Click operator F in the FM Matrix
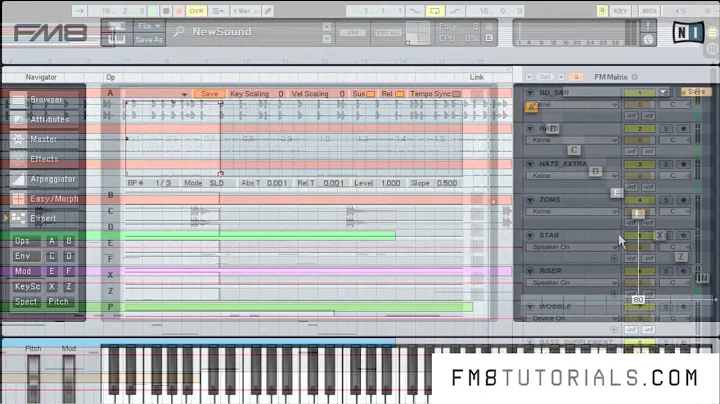The image size is (720, 404). [x=638, y=213]
